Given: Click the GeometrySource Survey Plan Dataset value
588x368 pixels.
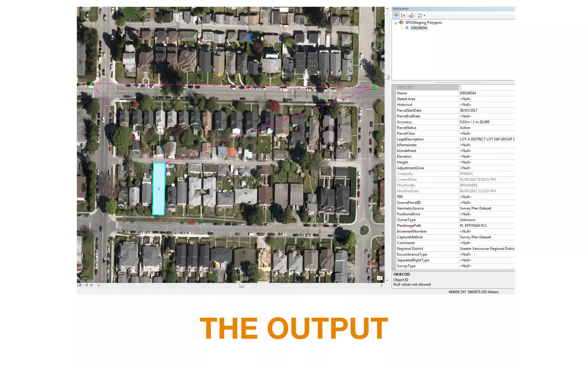Looking at the screenshot, I should point(487,208).
